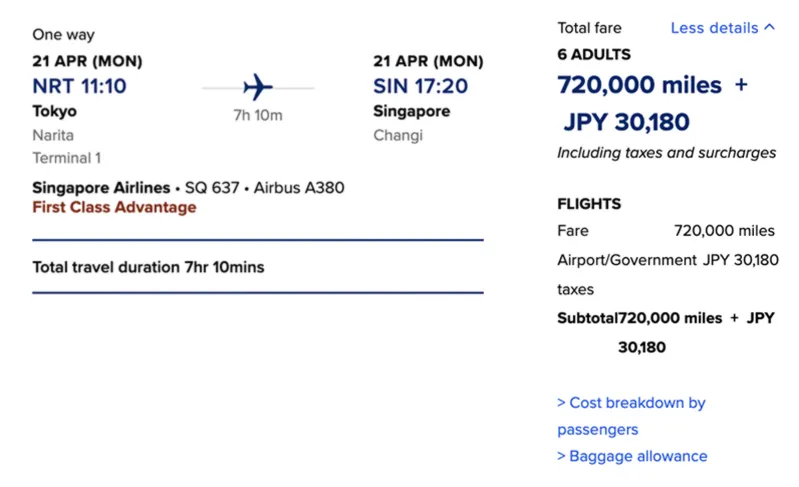The width and height of the screenshot is (799, 487).
Task: Click the FLIGHTS section heading
Action: (x=589, y=204)
